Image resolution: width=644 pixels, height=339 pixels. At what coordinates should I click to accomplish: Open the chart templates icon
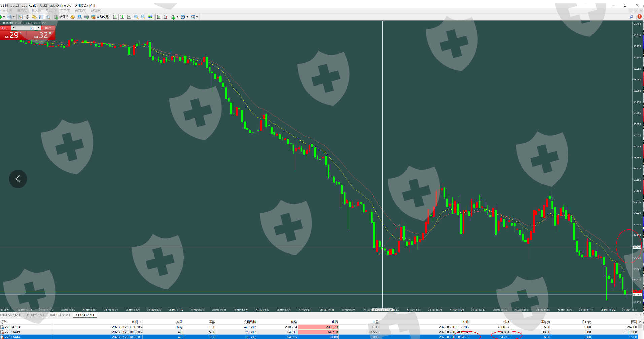[193, 17]
